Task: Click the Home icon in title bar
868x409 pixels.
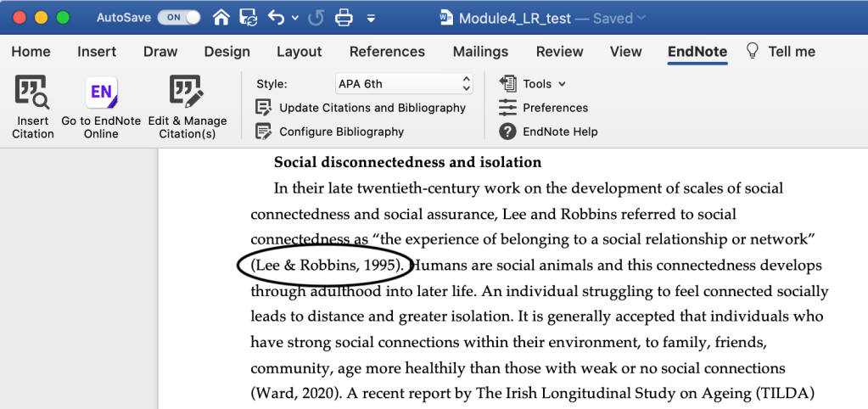Action: [x=221, y=17]
